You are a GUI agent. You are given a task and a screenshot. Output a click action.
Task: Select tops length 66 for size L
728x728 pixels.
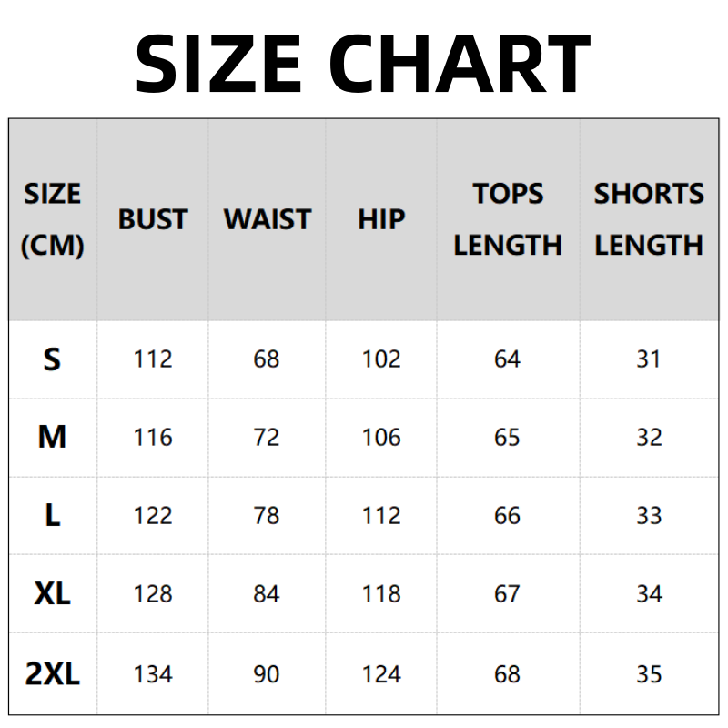(x=507, y=516)
